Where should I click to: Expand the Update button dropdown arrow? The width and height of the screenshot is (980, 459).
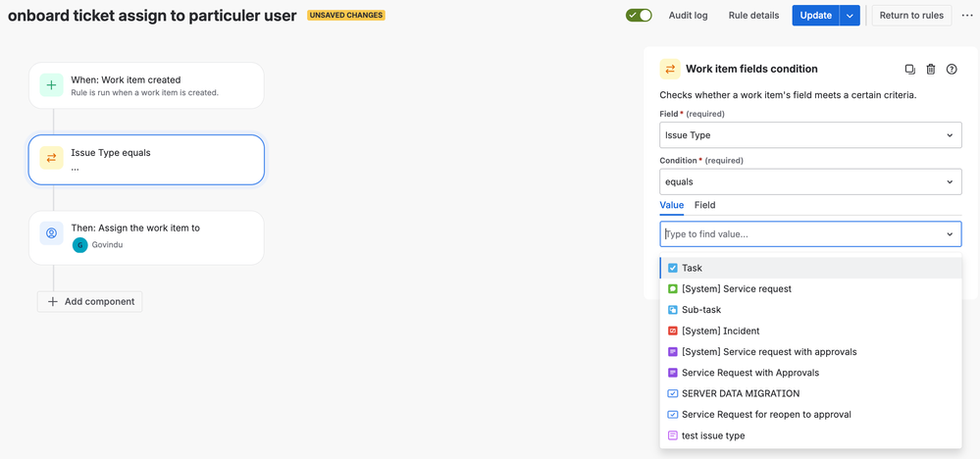tap(850, 15)
